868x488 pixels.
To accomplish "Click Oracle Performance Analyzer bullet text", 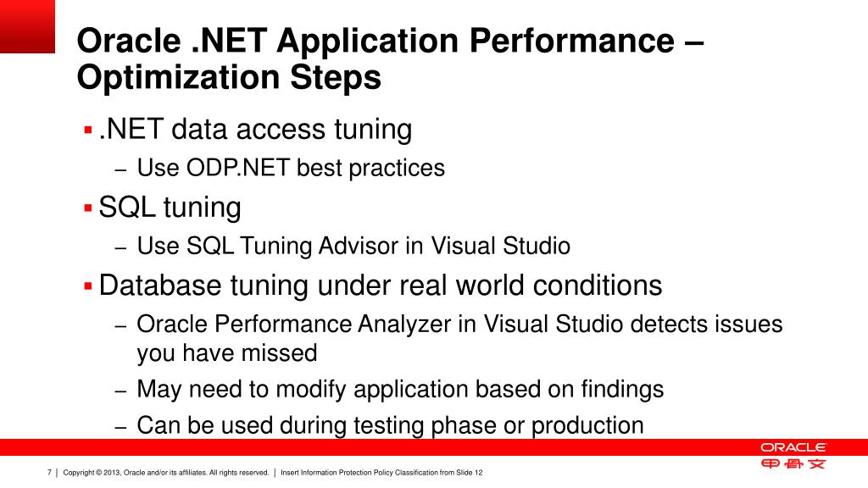I will (x=459, y=339).
